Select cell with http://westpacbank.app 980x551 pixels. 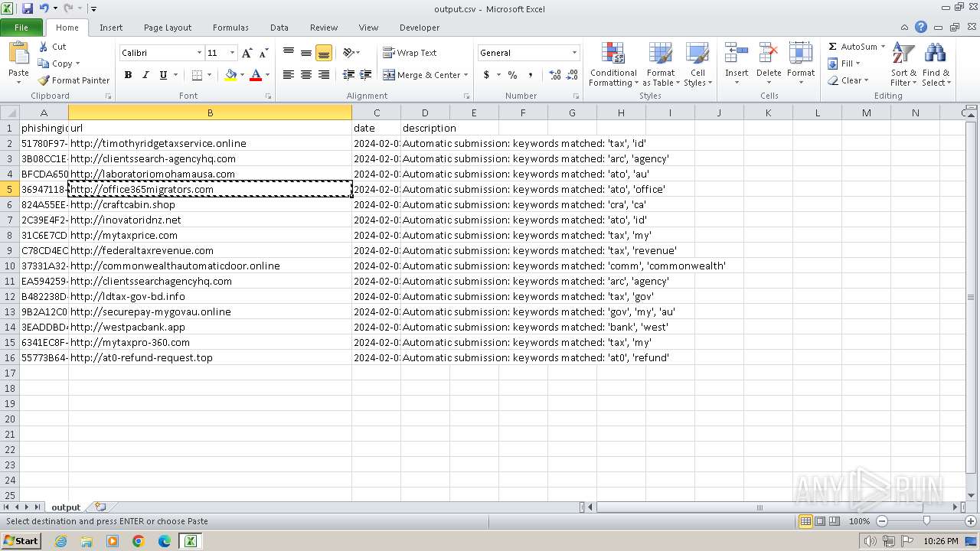210,327
